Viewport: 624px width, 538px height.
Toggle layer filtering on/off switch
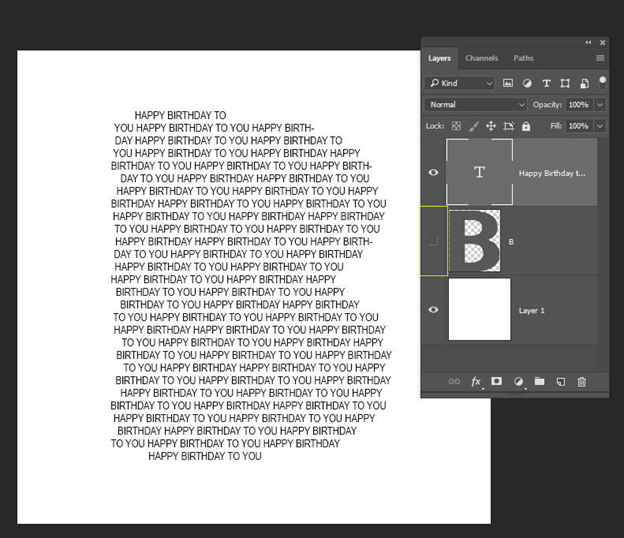603,83
